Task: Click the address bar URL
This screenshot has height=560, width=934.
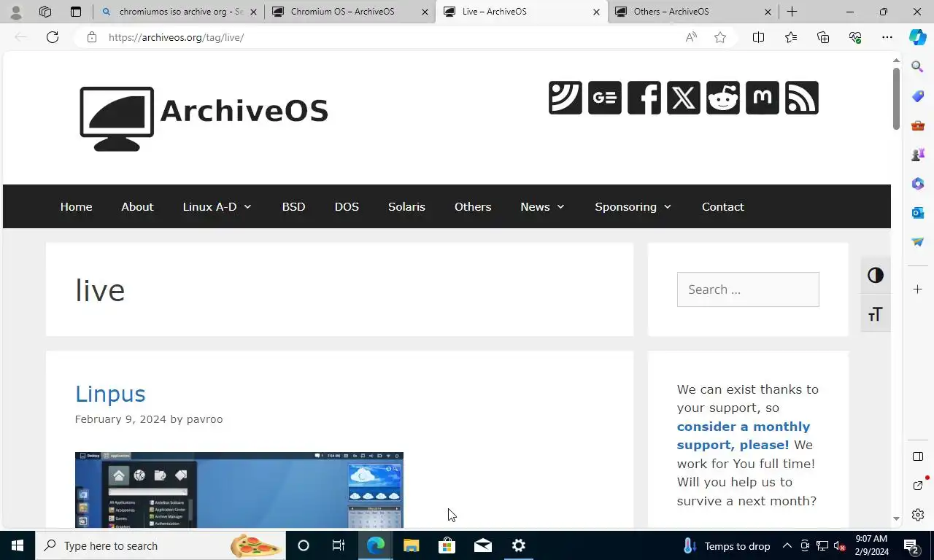Action: 176,37
